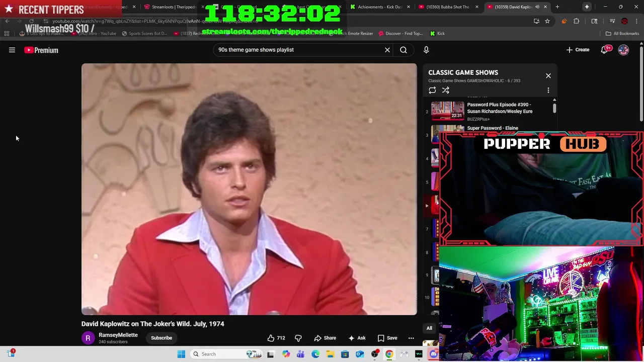Image resolution: width=644 pixels, height=362 pixels.
Task: Clear the search query with X
Action: pos(387,50)
